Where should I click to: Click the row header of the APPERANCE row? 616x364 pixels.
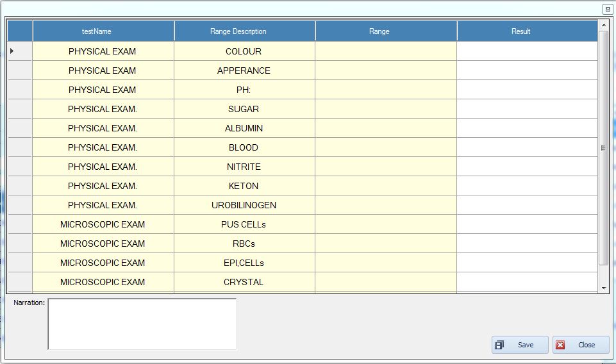20,70
